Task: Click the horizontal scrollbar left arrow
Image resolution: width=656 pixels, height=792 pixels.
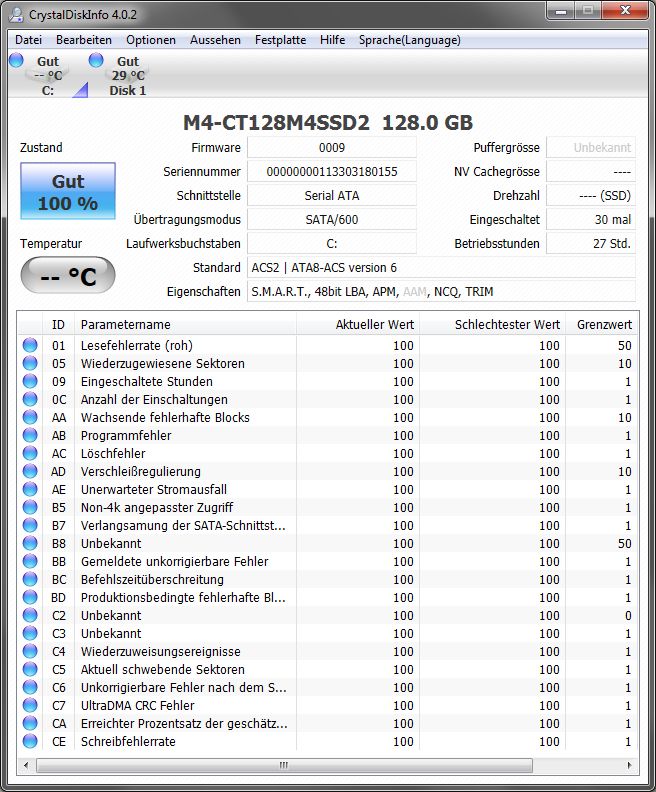Action: tap(26, 765)
